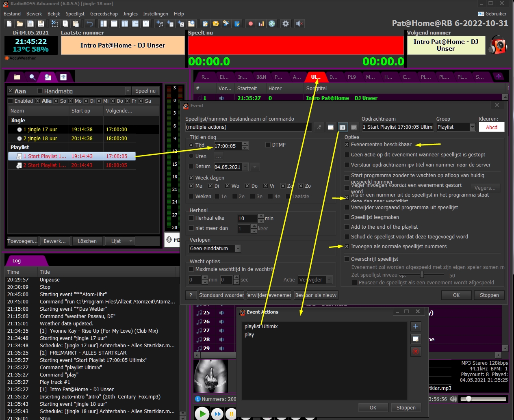Click the New playlist icon in toolbar

click(x=9, y=24)
